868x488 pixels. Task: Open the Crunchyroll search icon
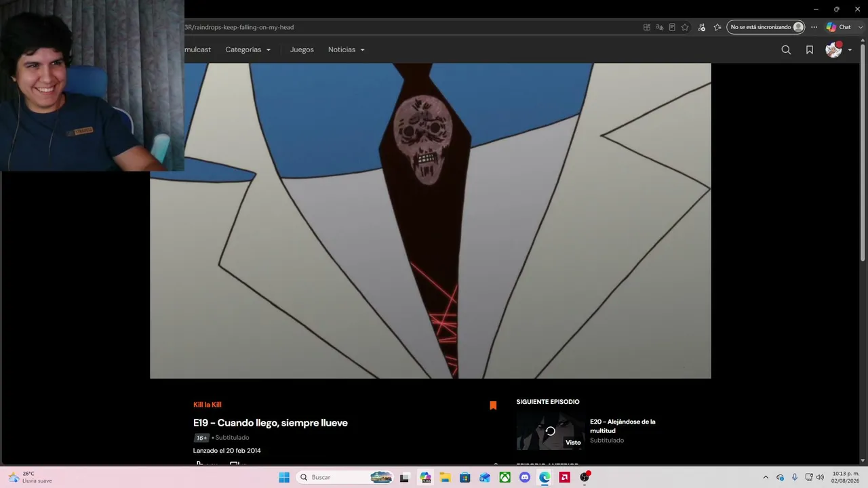pyautogui.click(x=786, y=49)
